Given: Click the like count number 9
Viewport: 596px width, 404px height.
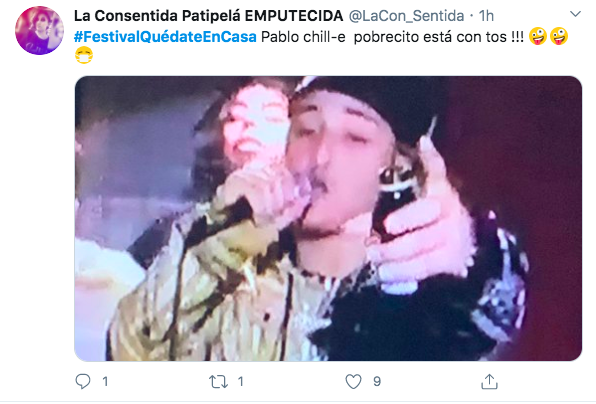Looking at the screenshot, I should (377, 381).
